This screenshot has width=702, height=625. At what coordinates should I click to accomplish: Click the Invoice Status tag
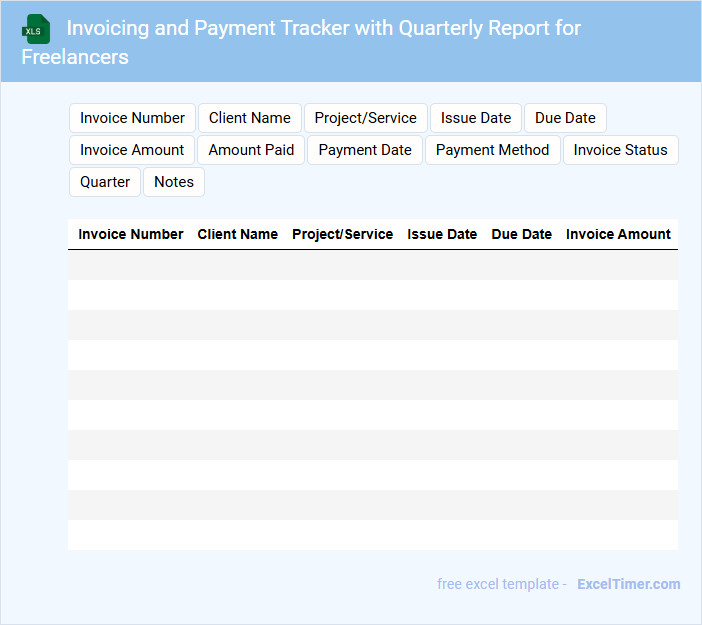pos(620,150)
